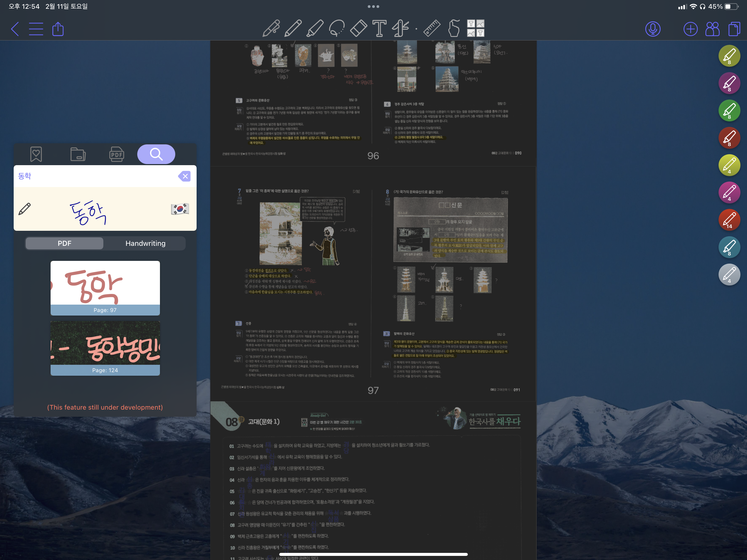
Task: Go back with the left chevron
Action: [x=14, y=29]
